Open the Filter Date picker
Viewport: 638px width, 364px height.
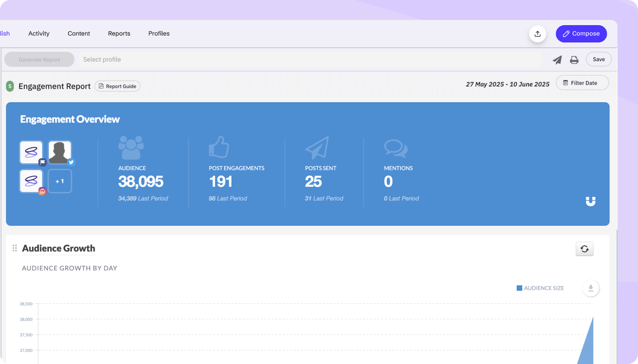click(582, 83)
